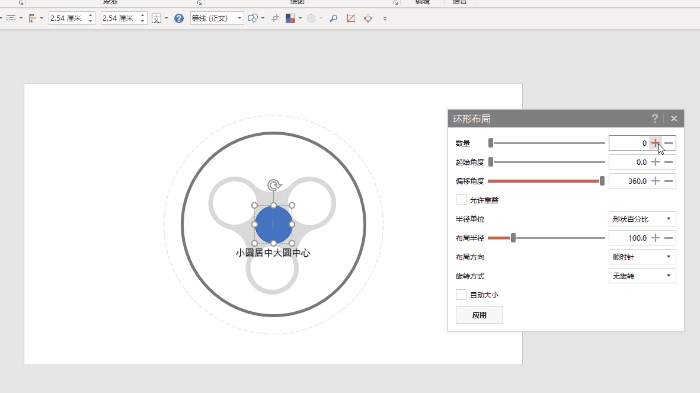Open the arrow beside the color blocks icon

pyautogui.click(x=300, y=18)
